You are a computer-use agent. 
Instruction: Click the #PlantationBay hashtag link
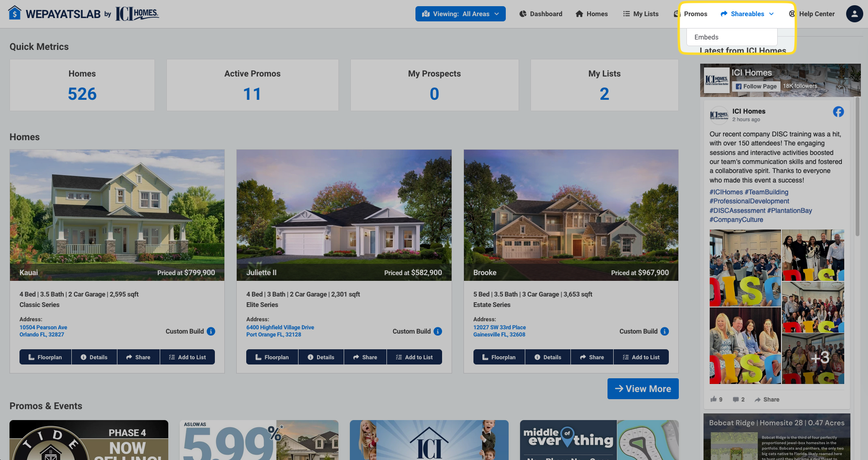click(790, 211)
